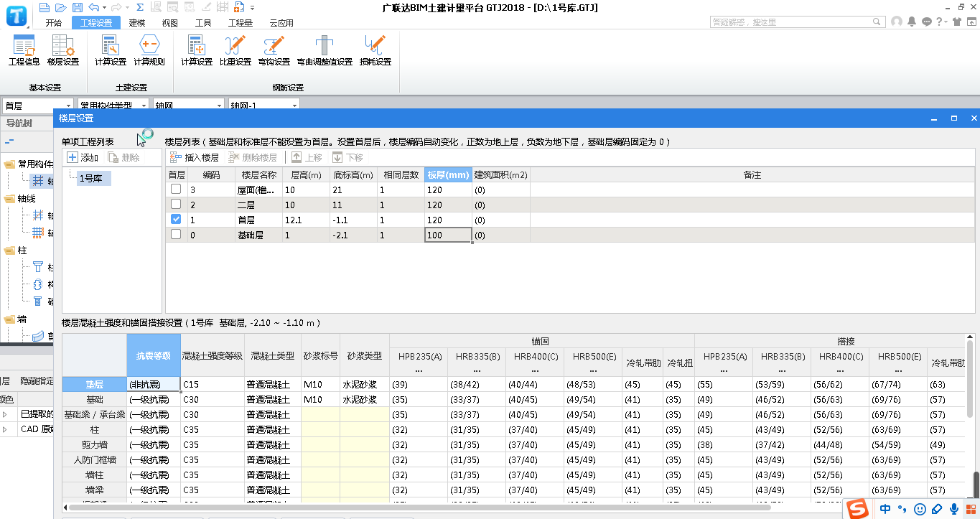Viewport: 980px width, 519px height.
Task: Click the New file icon in quick access
Action: pos(45,8)
